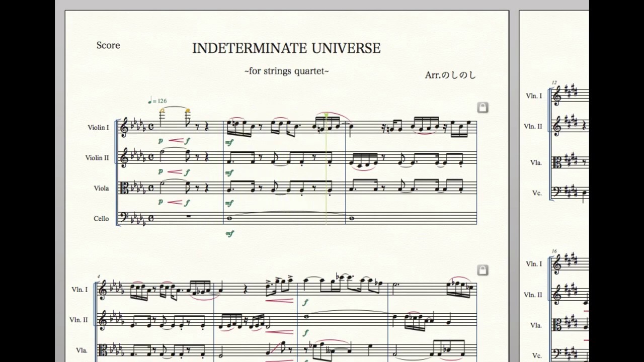Image resolution: width=644 pixels, height=362 pixels.
Task: Click the lock icon on the second system
Action: 482,270
